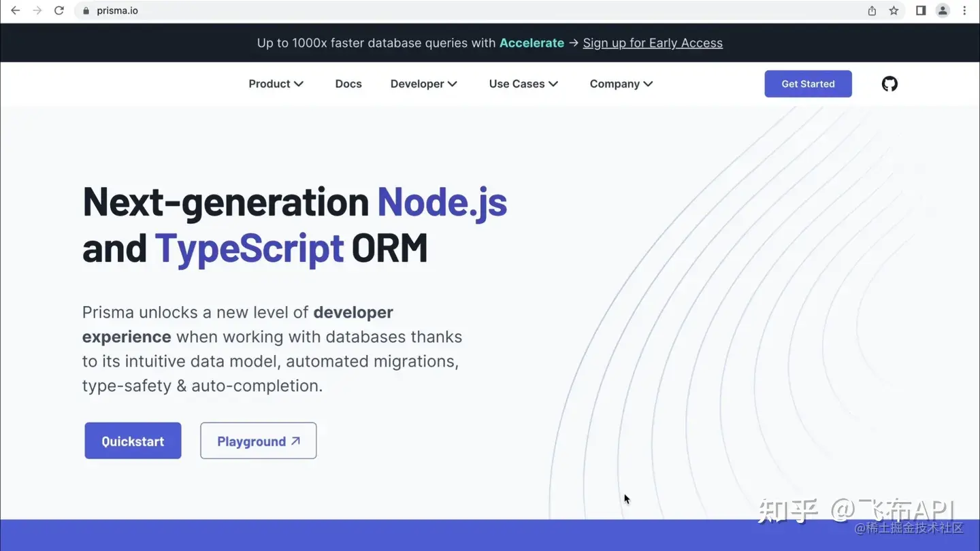Open the Playground button
This screenshot has width=980, height=551.
tap(258, 441)
